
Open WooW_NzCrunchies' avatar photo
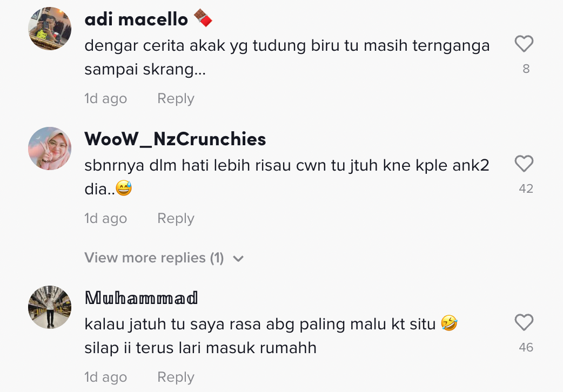click(x=50, y=148)
